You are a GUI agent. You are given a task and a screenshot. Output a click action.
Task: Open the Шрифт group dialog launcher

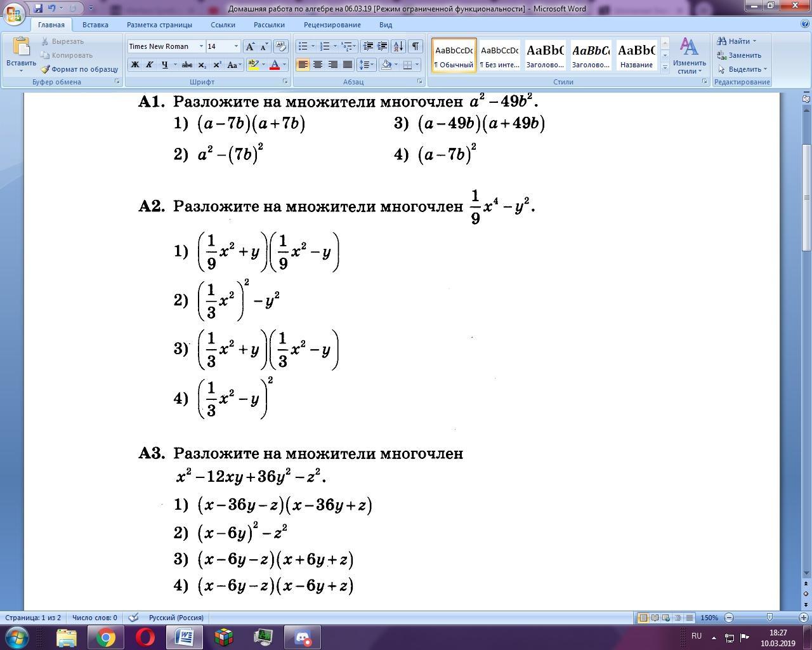click(285, 82)
